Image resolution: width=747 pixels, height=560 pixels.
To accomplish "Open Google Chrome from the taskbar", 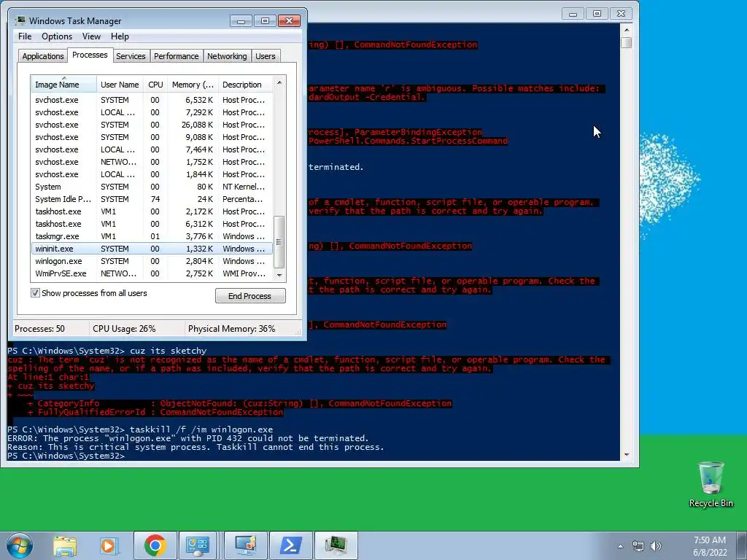I will click(155, 545).
